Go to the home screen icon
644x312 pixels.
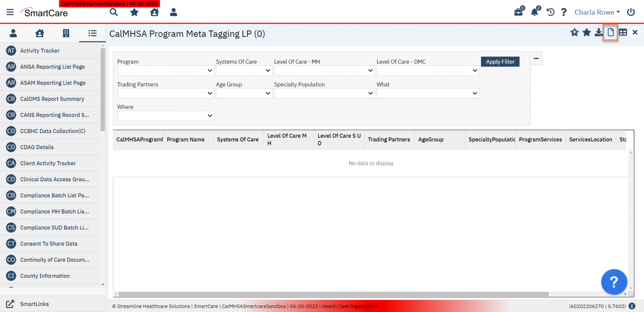(154, 12)
